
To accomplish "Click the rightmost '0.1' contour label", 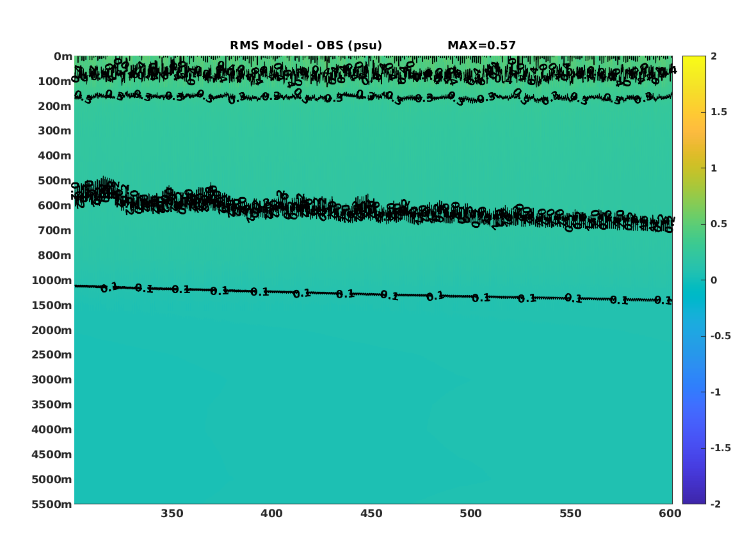I will click(663, 300).
